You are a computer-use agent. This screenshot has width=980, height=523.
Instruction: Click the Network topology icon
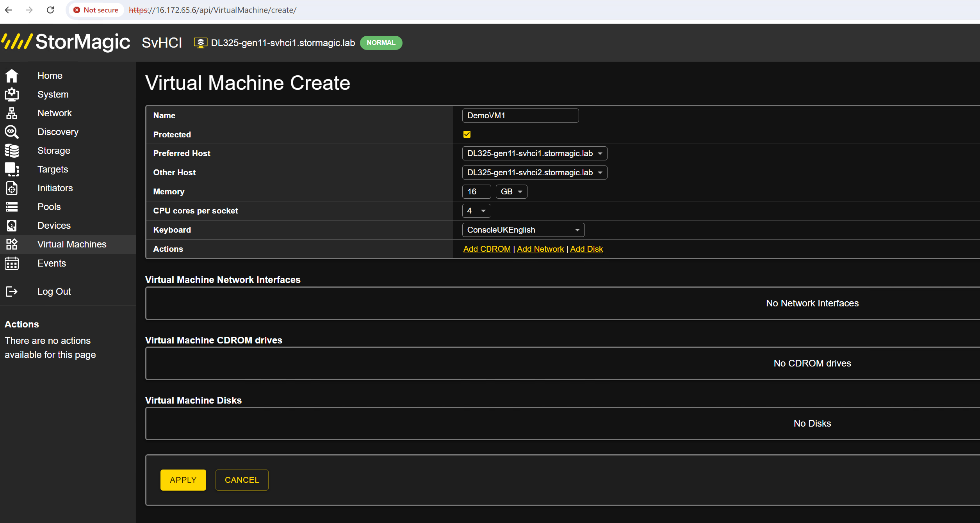[12, 113]
